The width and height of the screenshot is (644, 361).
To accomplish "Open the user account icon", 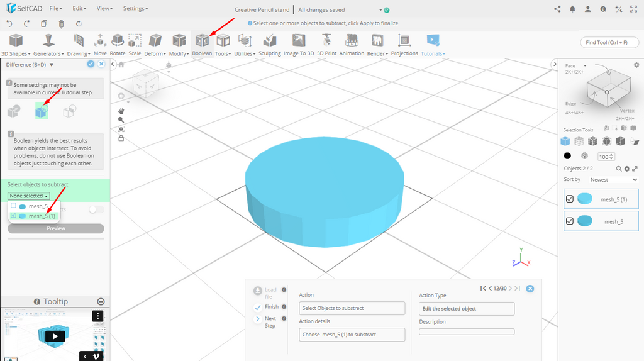I will (x=588, y=9).
